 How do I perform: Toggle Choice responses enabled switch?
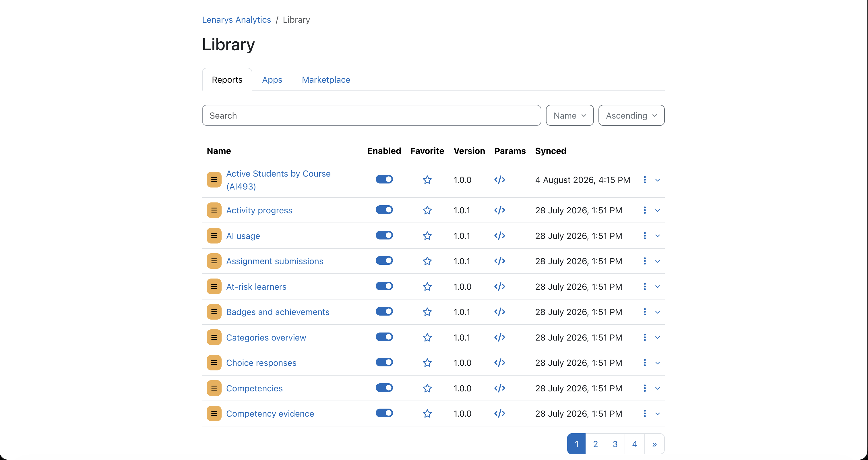384,362
